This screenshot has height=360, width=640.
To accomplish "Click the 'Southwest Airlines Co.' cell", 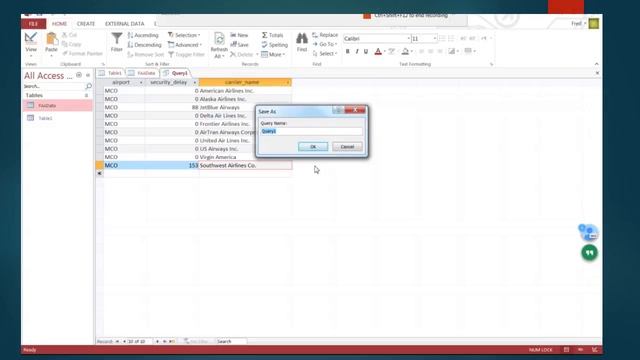I will (x=245, y=165).
